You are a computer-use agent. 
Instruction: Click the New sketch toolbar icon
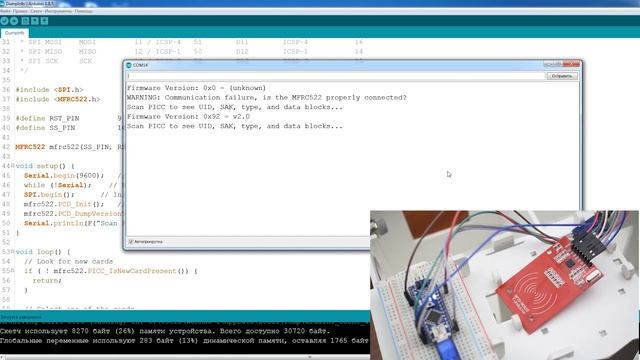[25, 21]
